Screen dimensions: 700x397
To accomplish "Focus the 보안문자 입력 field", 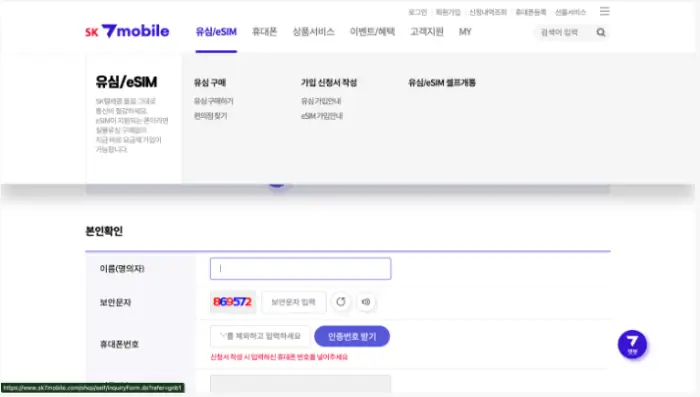I will coord(294,302).
